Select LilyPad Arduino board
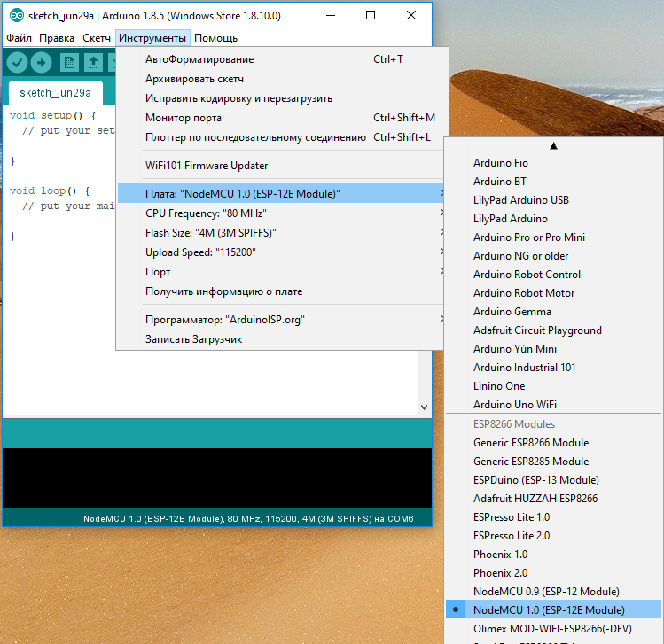The width and height of the screenshot is (664, 644). coord(553,219)
